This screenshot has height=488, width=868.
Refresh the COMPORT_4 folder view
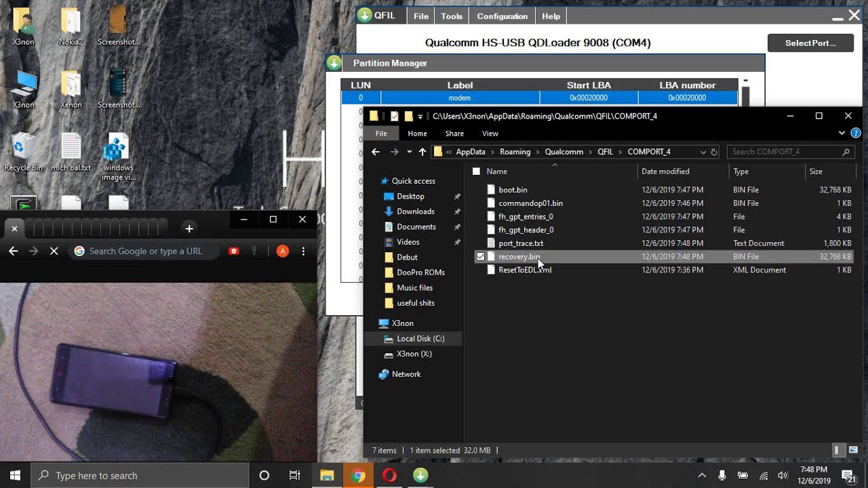coord(714,152)
